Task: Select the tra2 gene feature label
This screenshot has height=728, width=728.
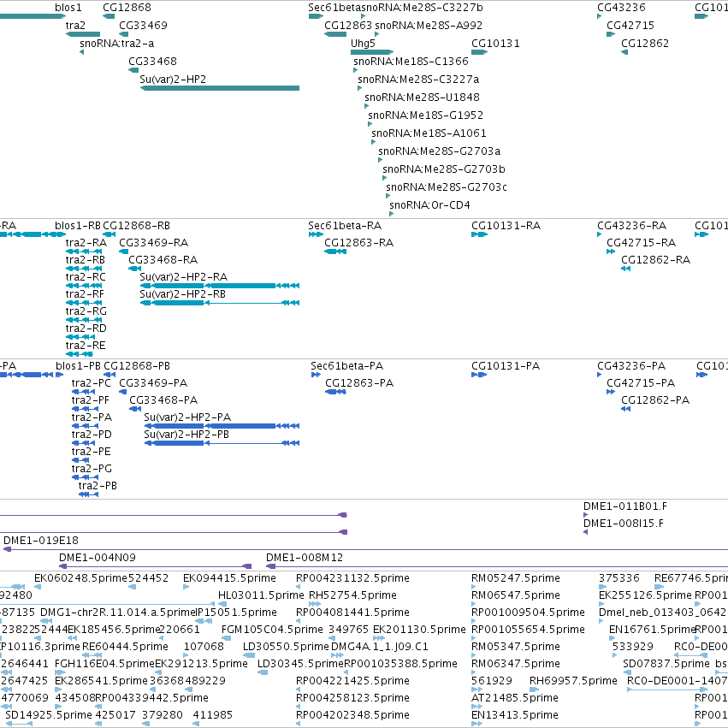Action: click(75, 26)
